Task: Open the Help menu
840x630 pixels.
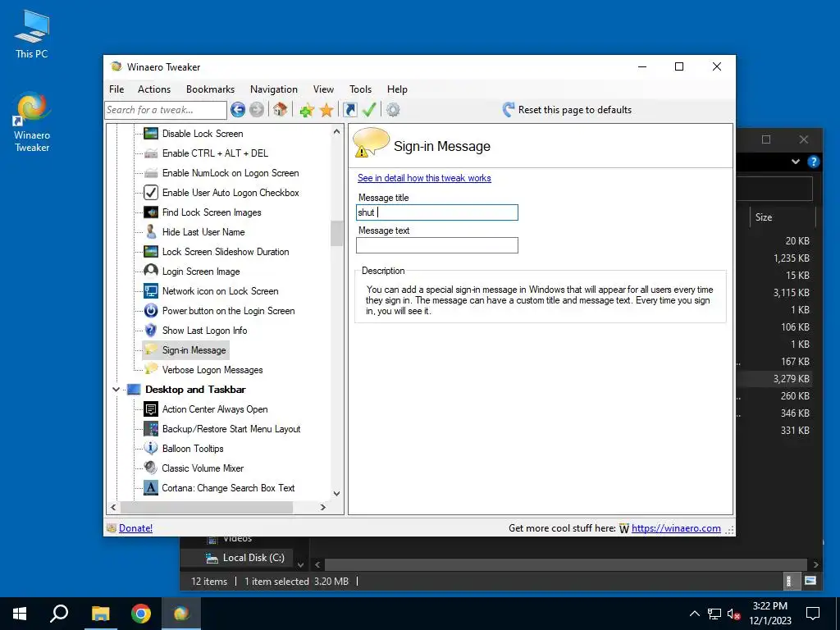Action: (x=398, y=89)
